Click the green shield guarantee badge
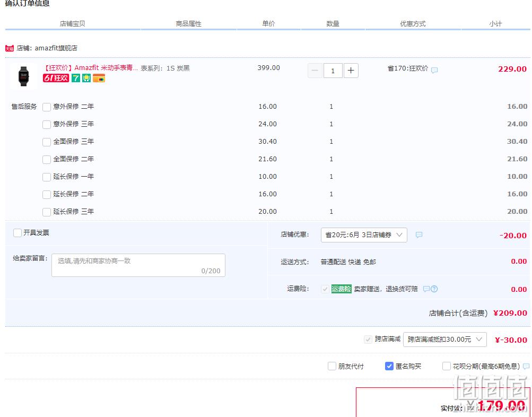532x417 pixels. [x=86, y=78]
